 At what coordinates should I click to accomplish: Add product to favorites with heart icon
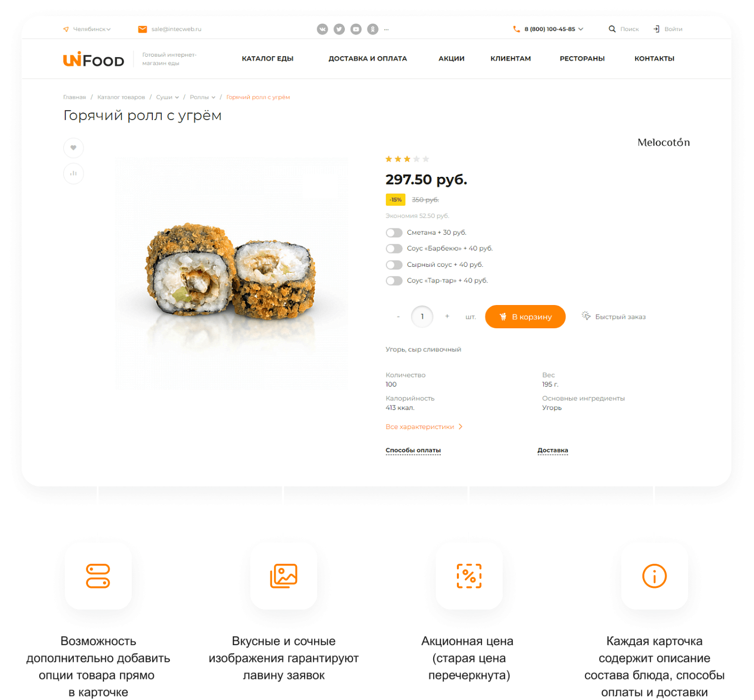pyautogui.click(x=73, y=148)
